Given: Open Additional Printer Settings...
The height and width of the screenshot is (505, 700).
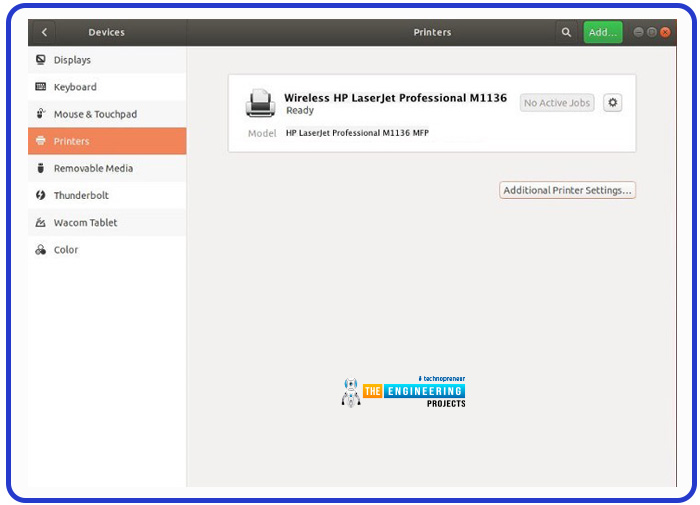Looking at the screenshot, I should coord(567,190).
